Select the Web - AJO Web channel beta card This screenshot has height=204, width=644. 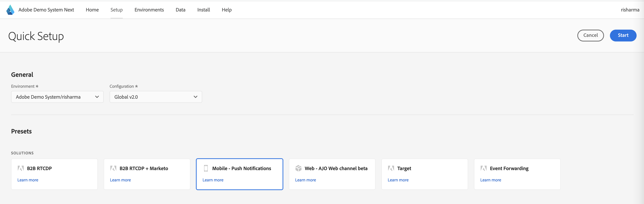332,174
